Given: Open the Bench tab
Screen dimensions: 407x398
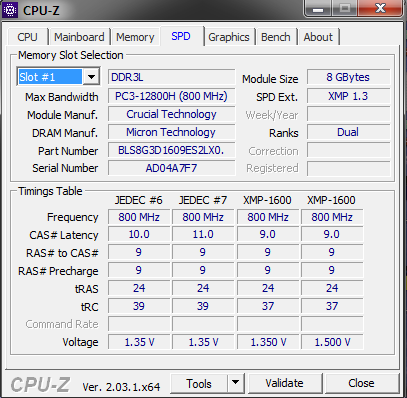Looking at the screenshot, I should point(276,37).
